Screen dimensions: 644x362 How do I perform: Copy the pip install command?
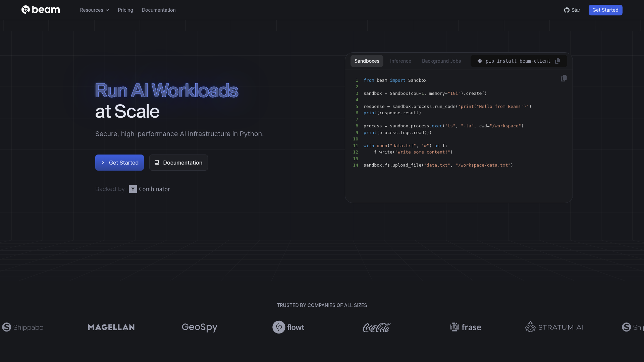pos(557,61)
